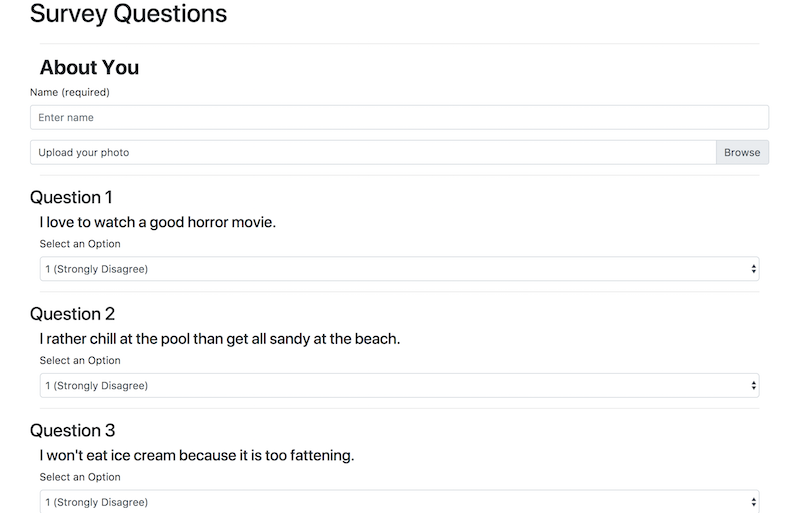Open the Question 1 option dropdown
Viewport: 800px width, 513px height.
[399, 269]
